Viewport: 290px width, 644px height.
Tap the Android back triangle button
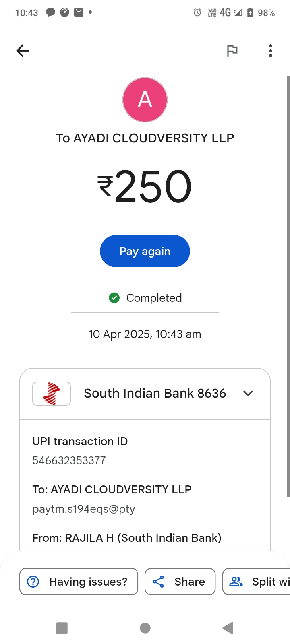point(228,628)
